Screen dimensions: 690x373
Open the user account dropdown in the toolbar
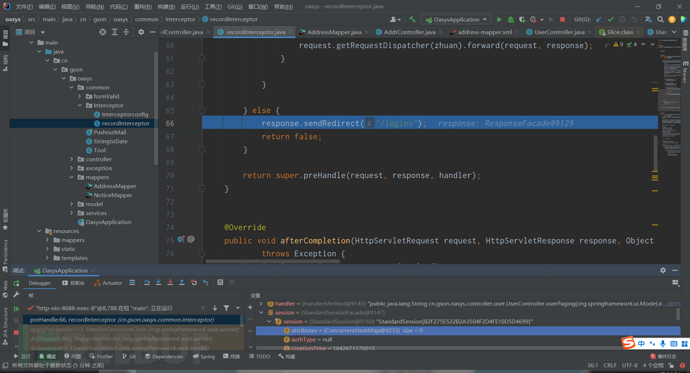[395, 19]
